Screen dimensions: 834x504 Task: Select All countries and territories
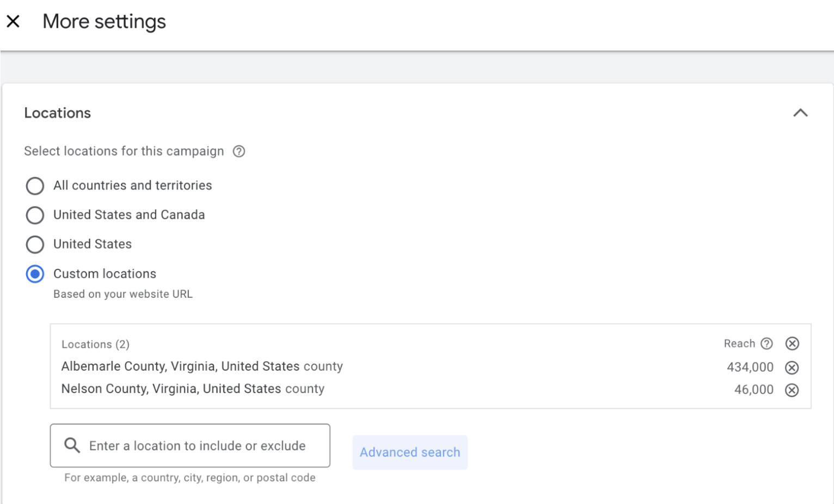(35, 186)
